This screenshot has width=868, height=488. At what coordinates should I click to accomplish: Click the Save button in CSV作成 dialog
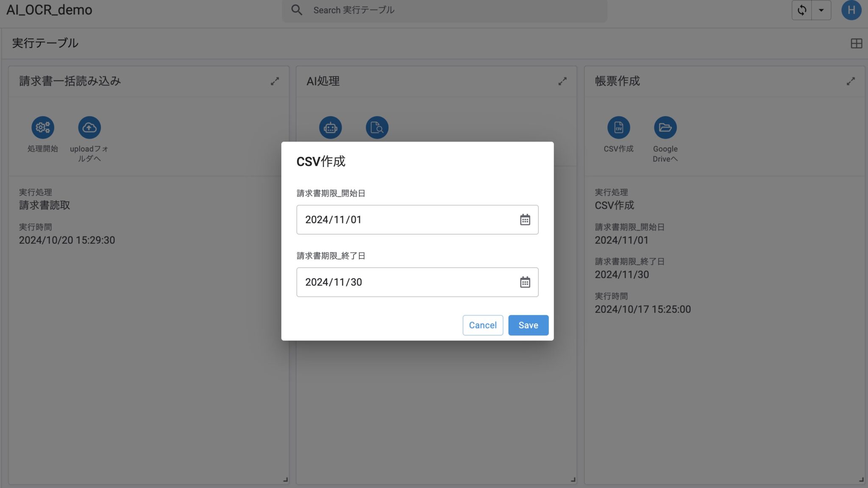[x=528, y=325]
